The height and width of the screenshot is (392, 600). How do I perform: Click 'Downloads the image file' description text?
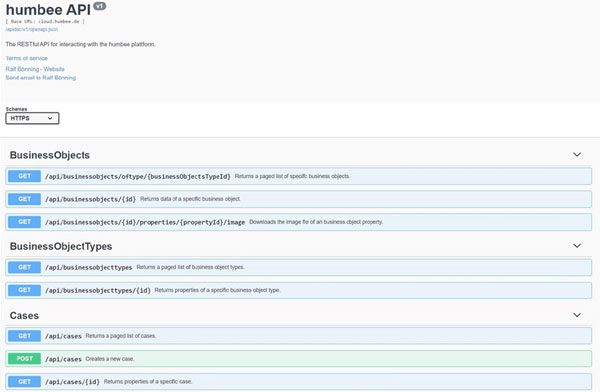[316, 222]
